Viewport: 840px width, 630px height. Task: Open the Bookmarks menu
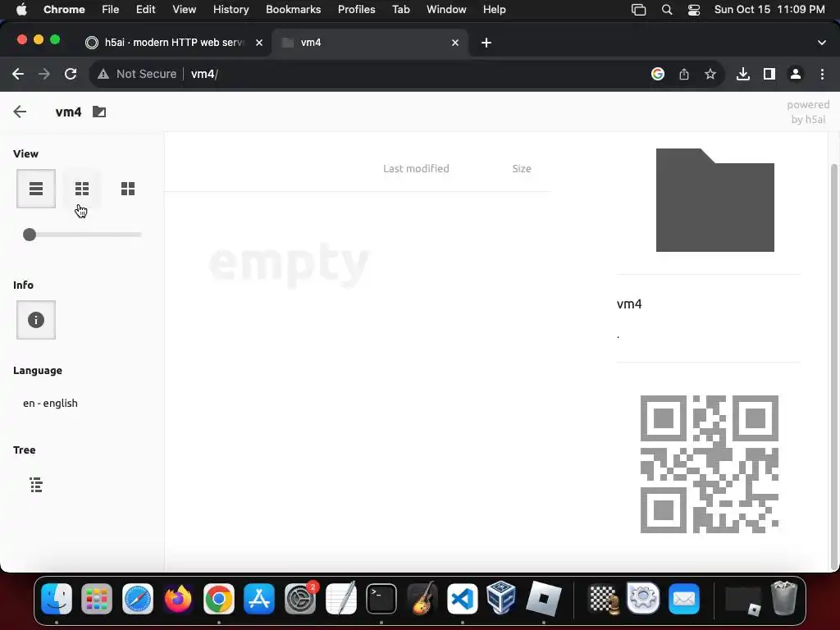294,9
